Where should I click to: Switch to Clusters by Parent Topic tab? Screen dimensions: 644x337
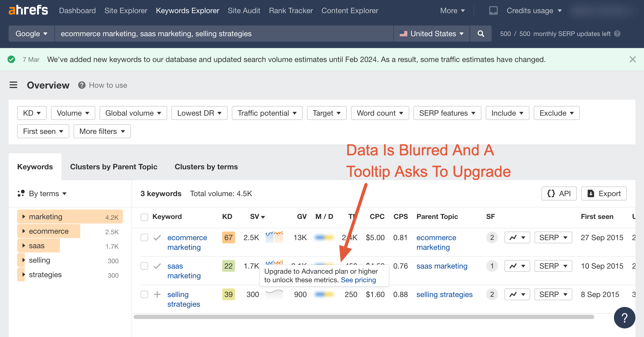pos(114,167)
